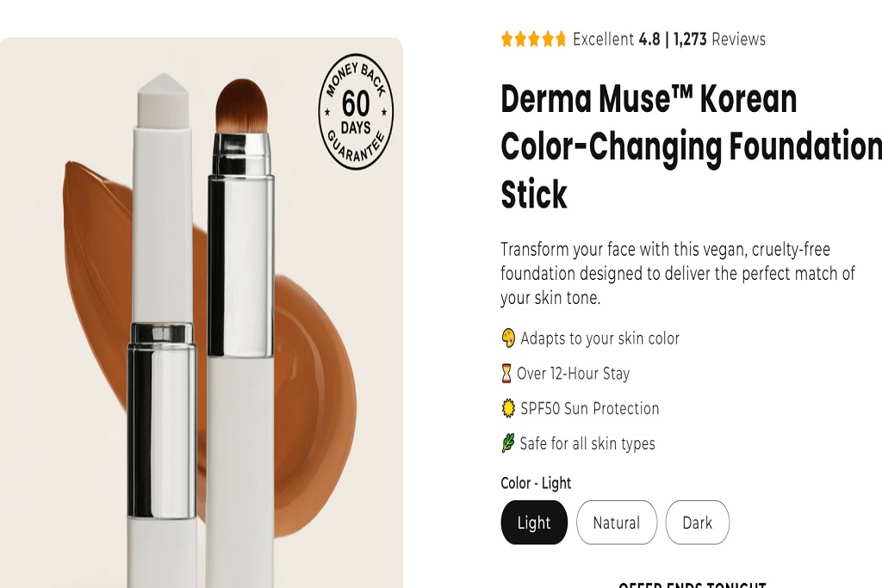Click the leaf icon beside safe skin types

[508, 443]
